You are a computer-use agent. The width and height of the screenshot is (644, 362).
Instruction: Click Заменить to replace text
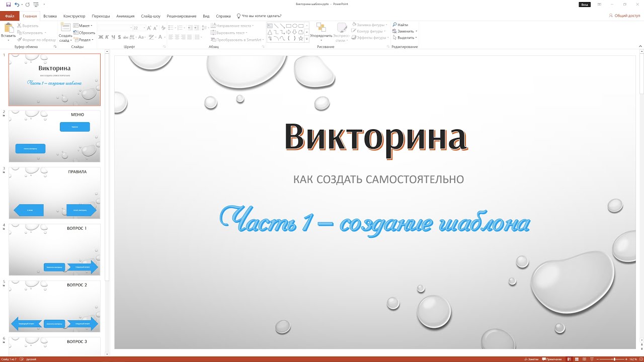[404, 31]
